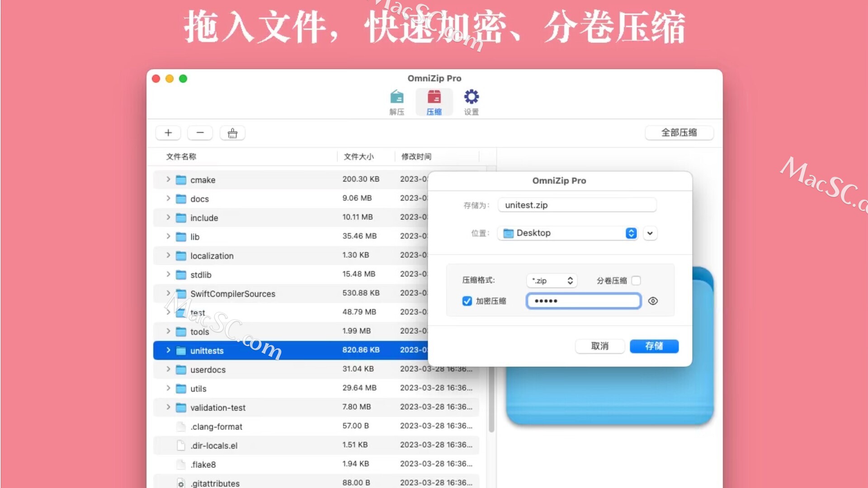Select the include folder icon

click(181, 218)
